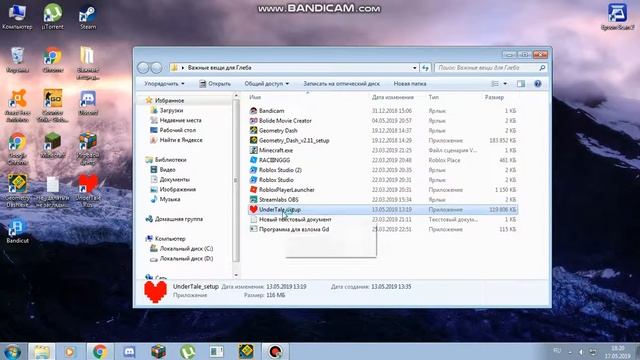Select the Программа для взлома Gd file

click(293, 229)
